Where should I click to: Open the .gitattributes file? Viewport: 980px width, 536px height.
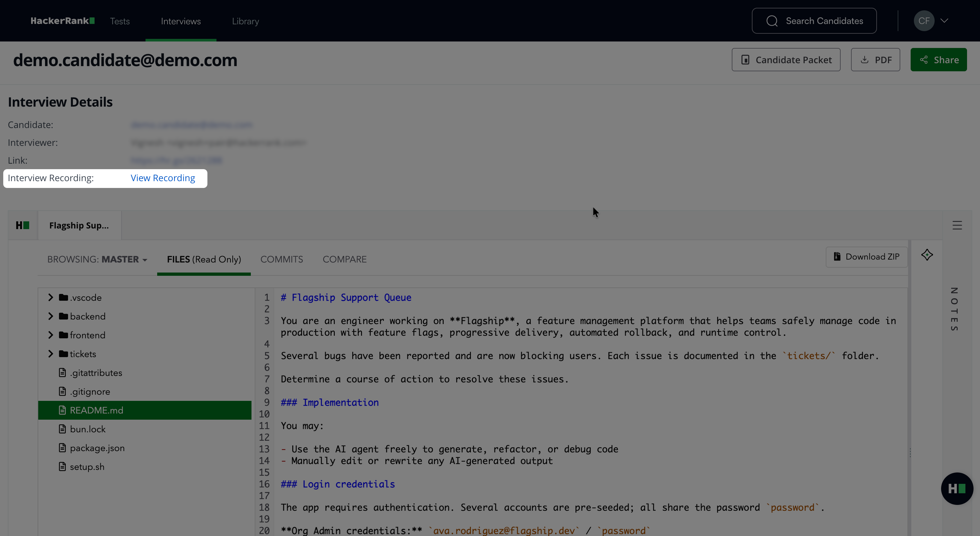[x=96, y=373]
